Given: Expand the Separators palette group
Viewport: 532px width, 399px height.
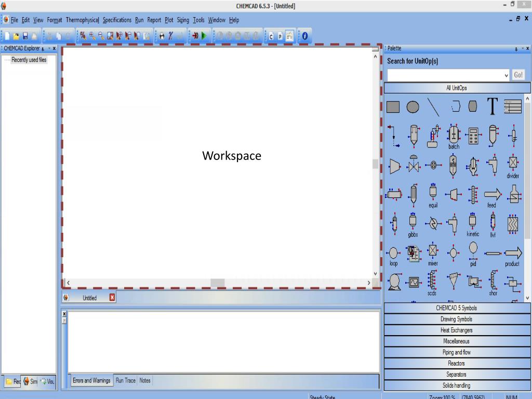Looking at the screenshot, I should coord(457,375).
